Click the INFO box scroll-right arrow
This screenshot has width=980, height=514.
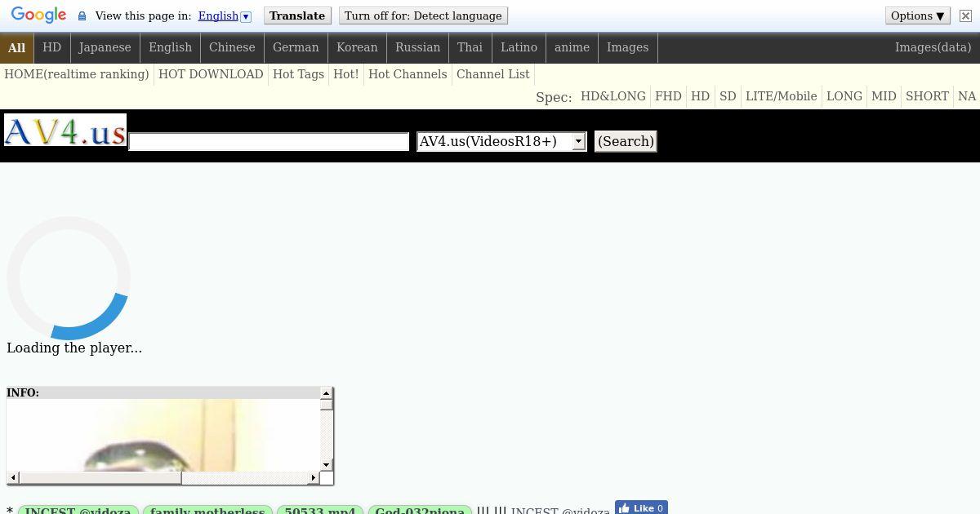314,477
